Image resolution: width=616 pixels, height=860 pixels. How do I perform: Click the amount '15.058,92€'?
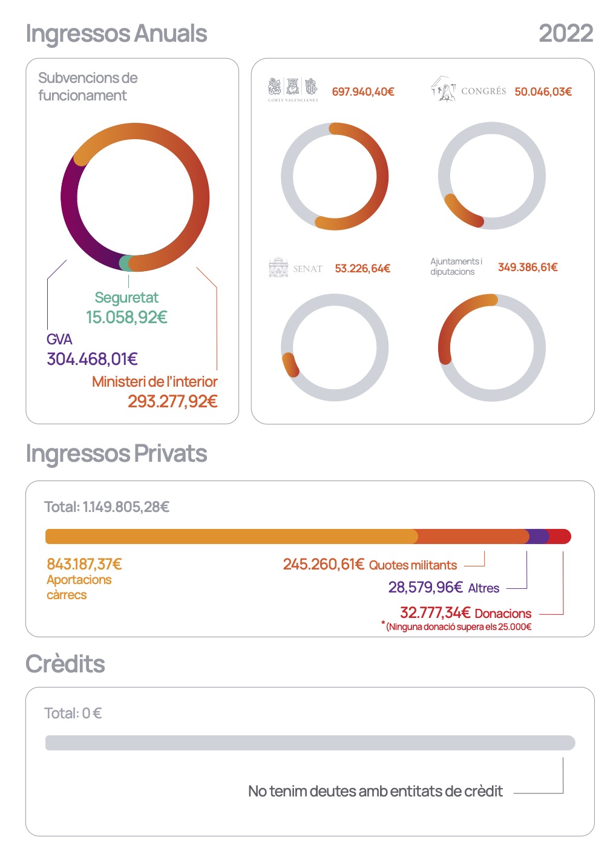point(126,317)
